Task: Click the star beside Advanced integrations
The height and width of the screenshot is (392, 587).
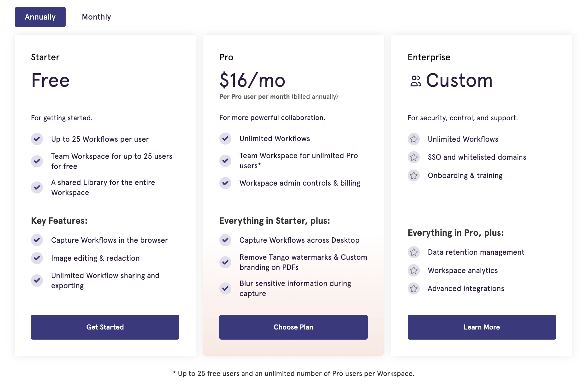Action: (x=414, y=288)
